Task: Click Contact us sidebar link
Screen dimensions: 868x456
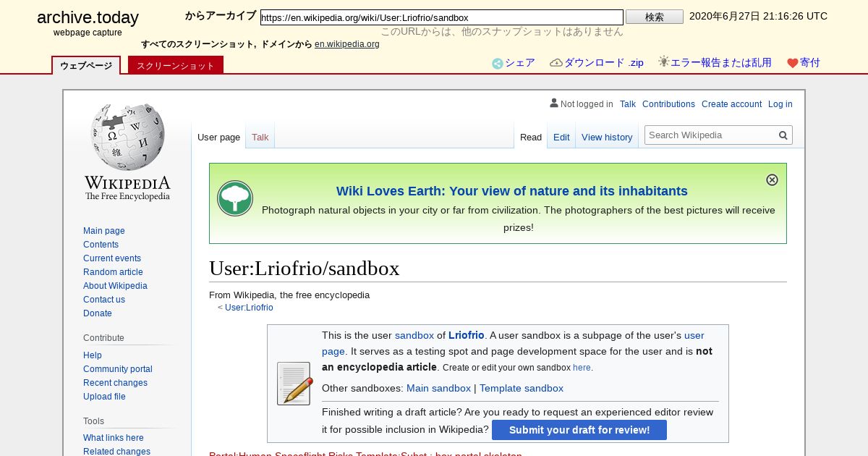Action: coord(104,300)
